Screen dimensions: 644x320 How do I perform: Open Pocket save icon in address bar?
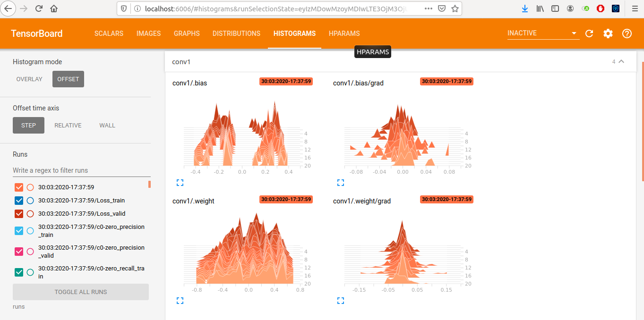click(x=441, y=8)
